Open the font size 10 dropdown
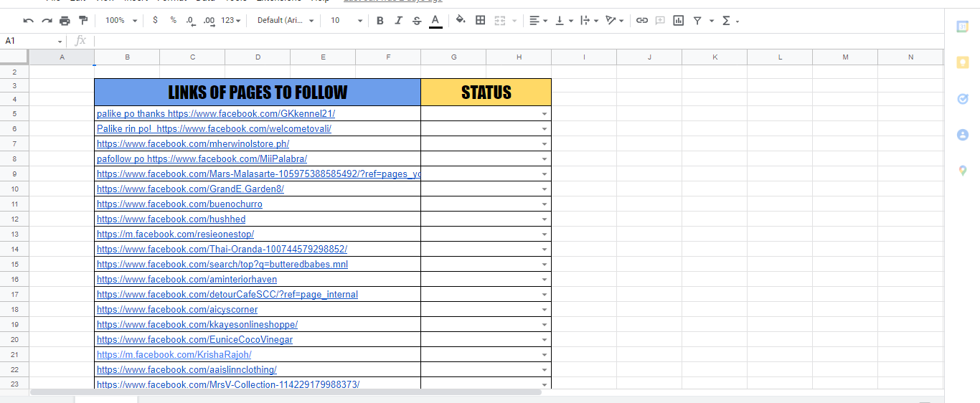The image size is (980, 403). (x=347, y=21)
